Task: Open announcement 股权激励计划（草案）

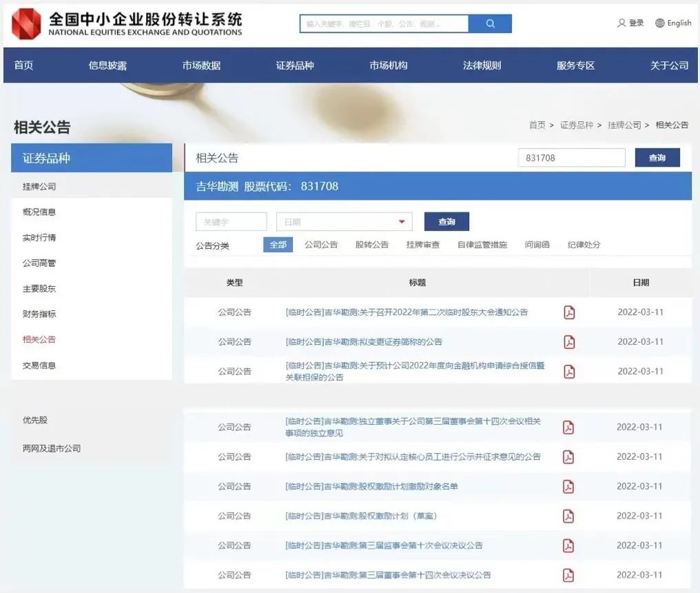Action: [x=361, y=516]
